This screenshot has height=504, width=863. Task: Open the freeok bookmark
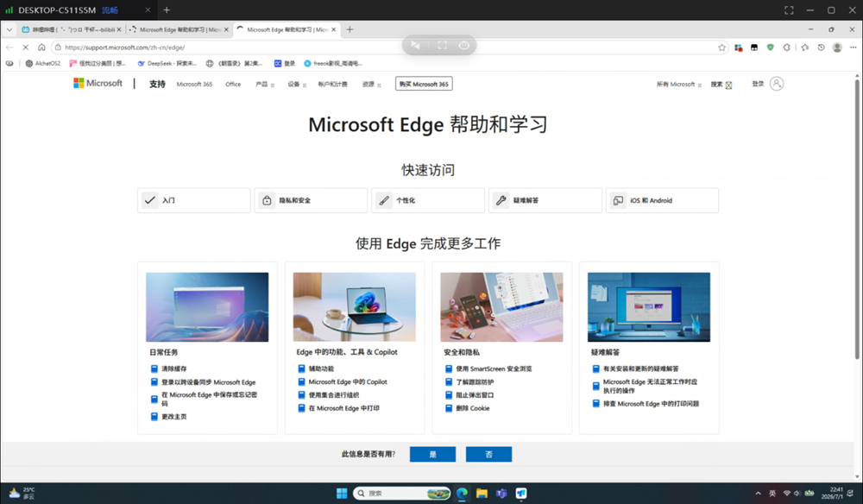click(x=333, y=63)
